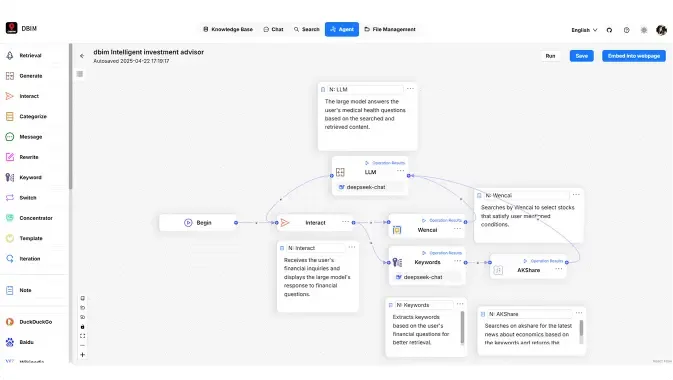Select the Interact component in sidebar
This screenshot has height=380, width=673.
(x=29, y=96)
